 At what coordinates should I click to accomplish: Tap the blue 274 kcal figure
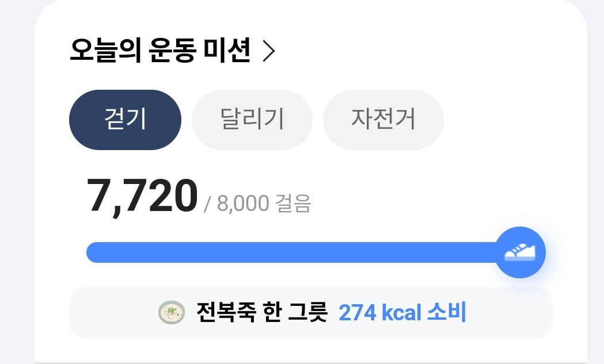coord(380,313)
